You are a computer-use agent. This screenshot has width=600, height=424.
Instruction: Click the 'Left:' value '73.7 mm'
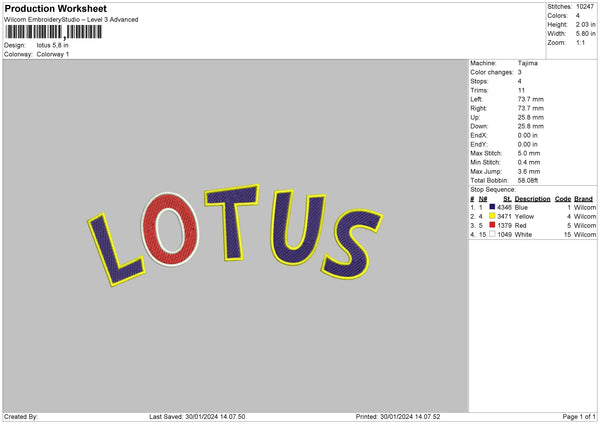(530, 99)
